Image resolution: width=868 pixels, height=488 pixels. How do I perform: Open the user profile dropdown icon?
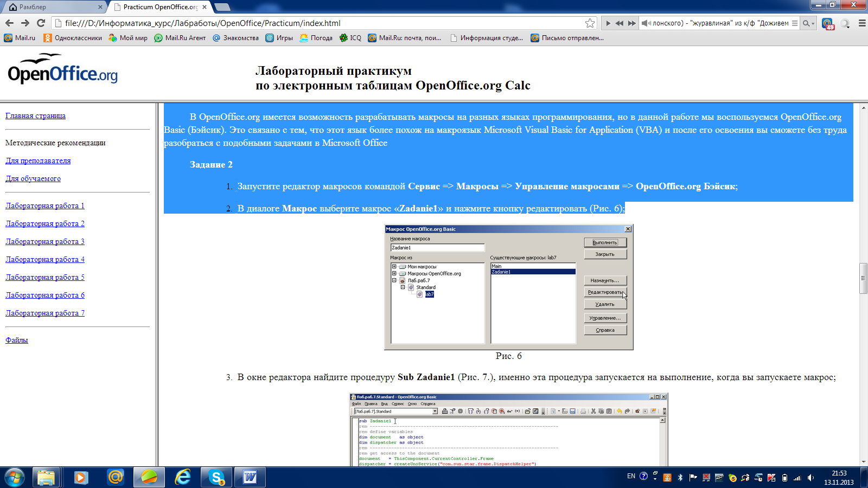845,23
